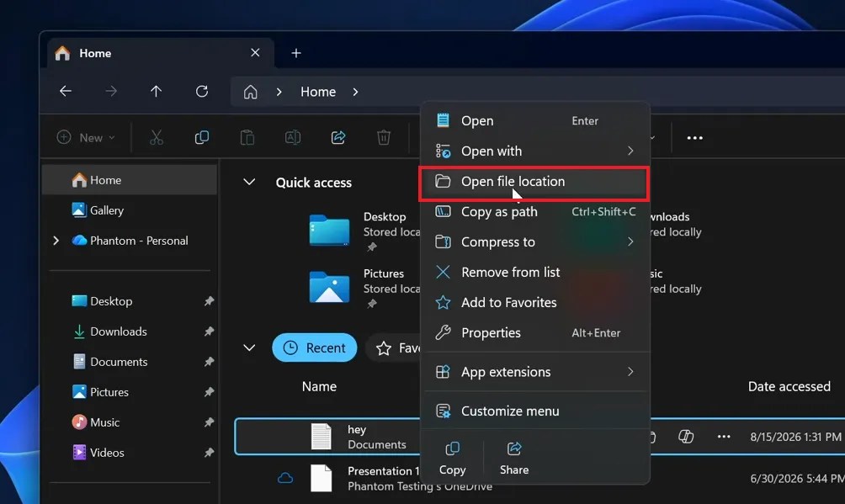Unpin Desktop using its sidebar pin icon
The width and height of the screenshot is (845, 504).
(x=209, y=301)
